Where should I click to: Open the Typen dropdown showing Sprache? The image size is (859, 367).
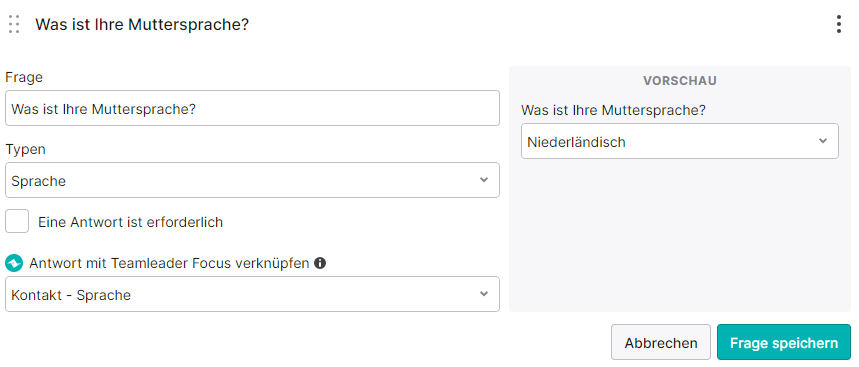[x=253, y=180]
